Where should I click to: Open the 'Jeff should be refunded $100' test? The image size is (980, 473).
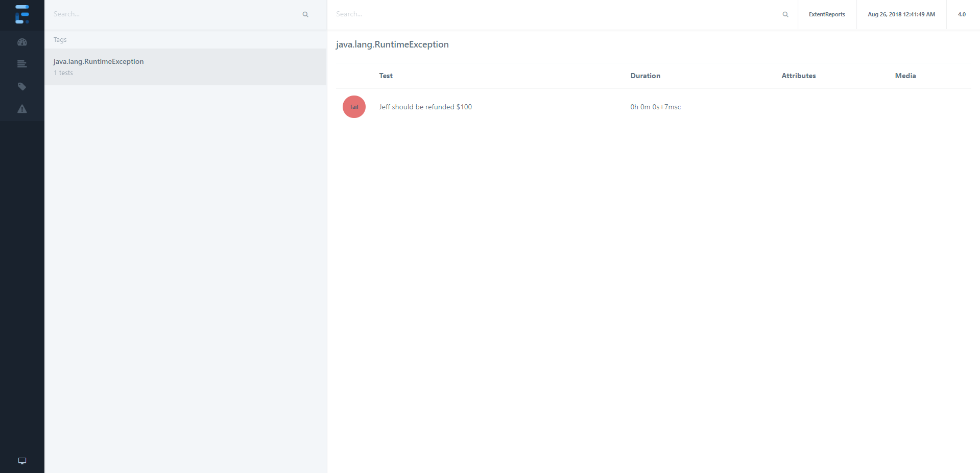425,107
